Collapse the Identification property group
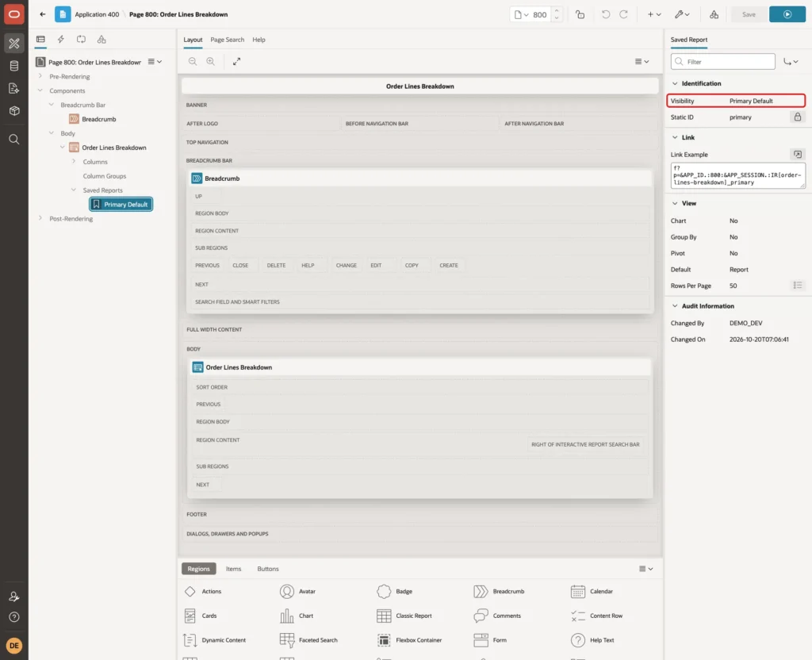Image resolution: width=812 pixels, height=660 pixels. click(675, 83)
